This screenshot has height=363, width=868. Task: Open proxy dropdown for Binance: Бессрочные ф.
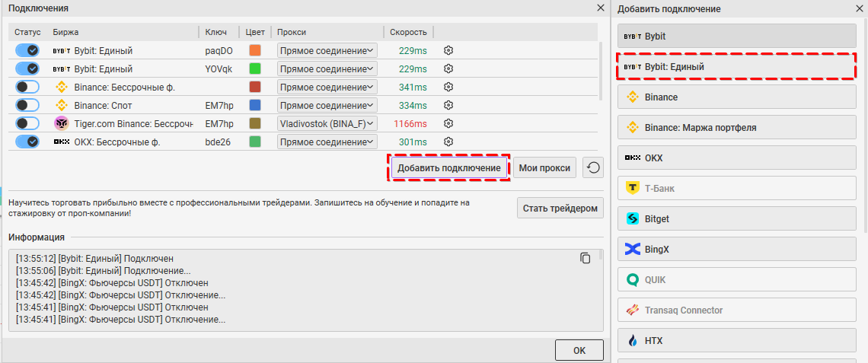tap(327, 87)
